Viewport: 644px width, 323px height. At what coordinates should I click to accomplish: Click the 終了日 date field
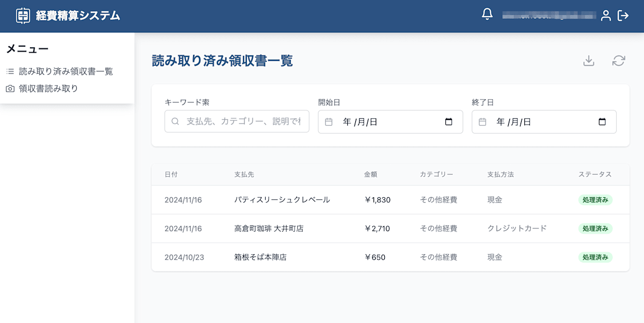pos(544,122)
